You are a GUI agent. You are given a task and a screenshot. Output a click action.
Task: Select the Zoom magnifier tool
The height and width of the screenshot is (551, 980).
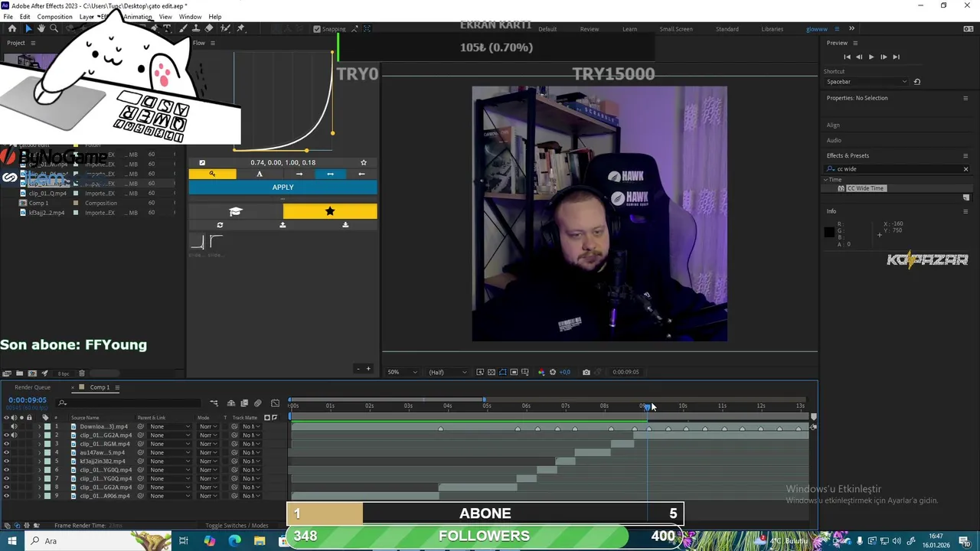pyautogui.click(x=54, y=28)
